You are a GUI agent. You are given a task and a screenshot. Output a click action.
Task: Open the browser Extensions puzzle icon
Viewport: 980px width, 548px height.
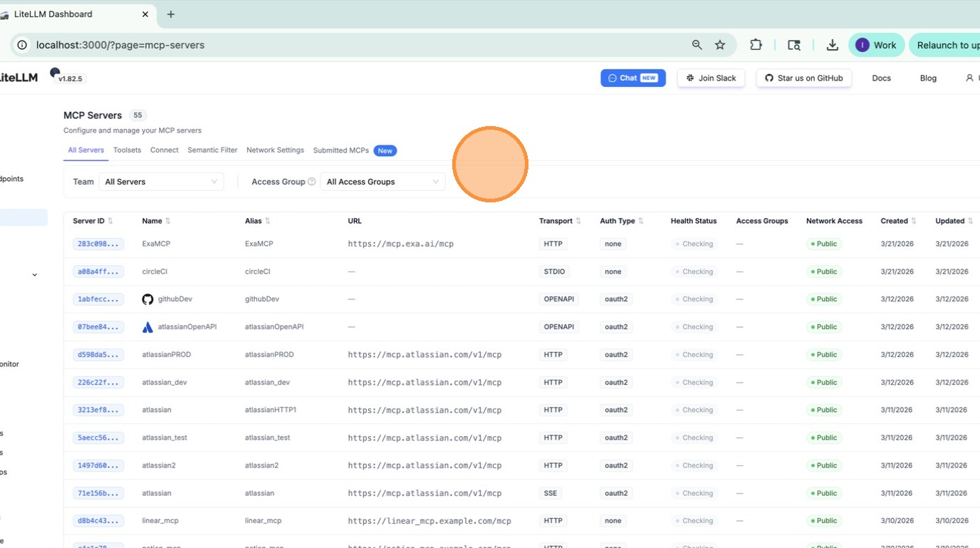[756, 45]
